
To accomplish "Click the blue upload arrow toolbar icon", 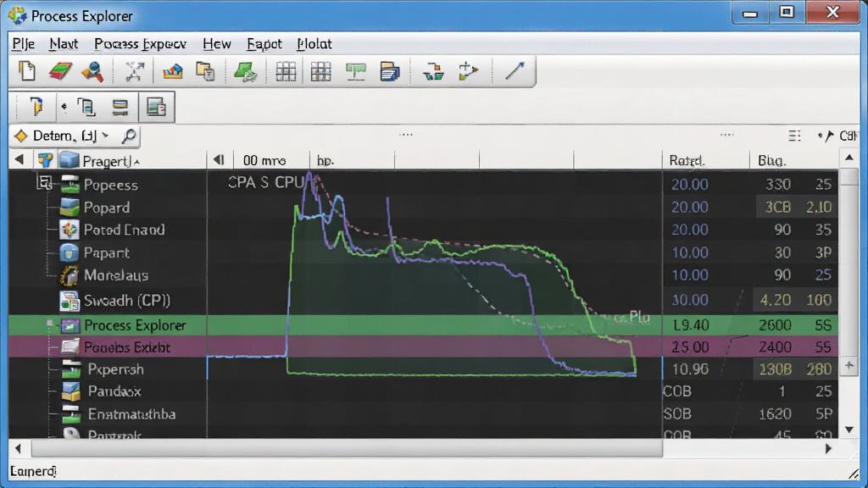I will pos(173,71).
